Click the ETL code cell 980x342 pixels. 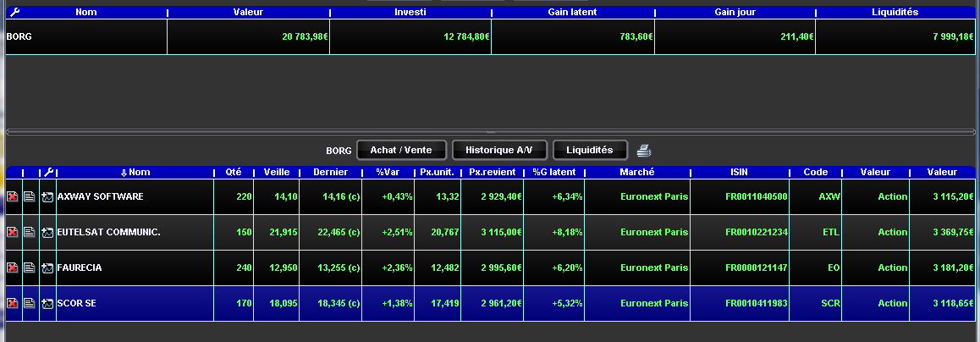click(x=815, y=233)
